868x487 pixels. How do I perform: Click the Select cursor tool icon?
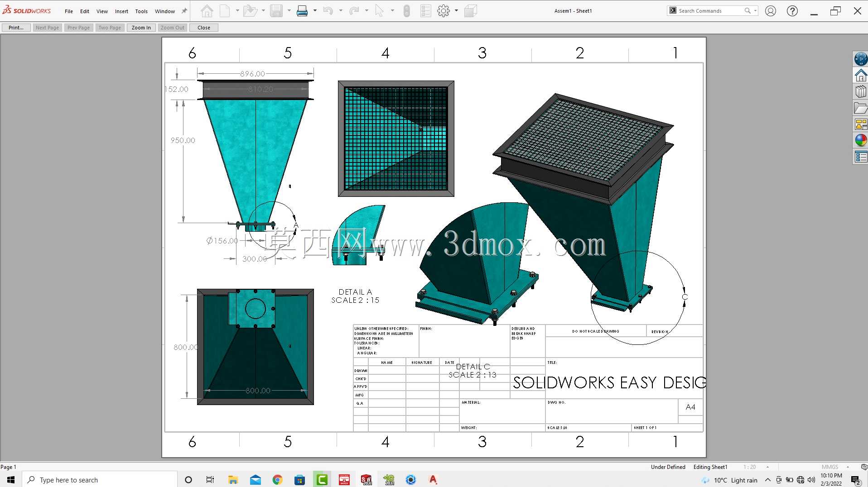tap(380, 11)
